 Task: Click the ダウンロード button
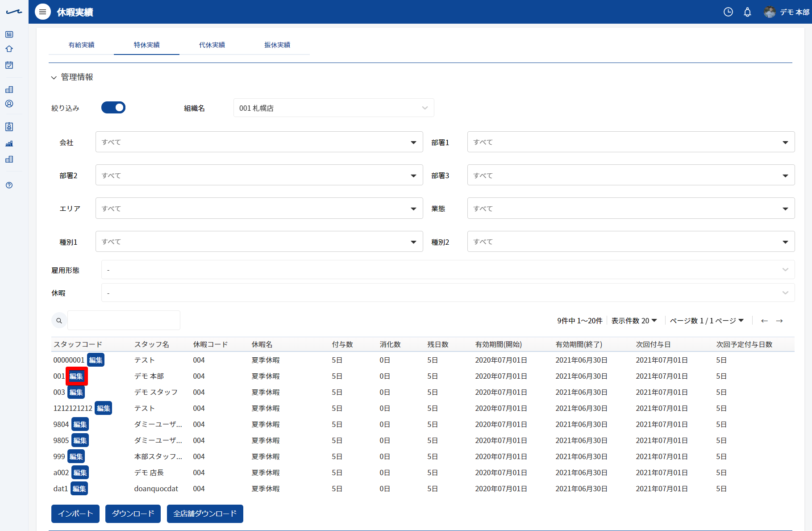(133, 514)
